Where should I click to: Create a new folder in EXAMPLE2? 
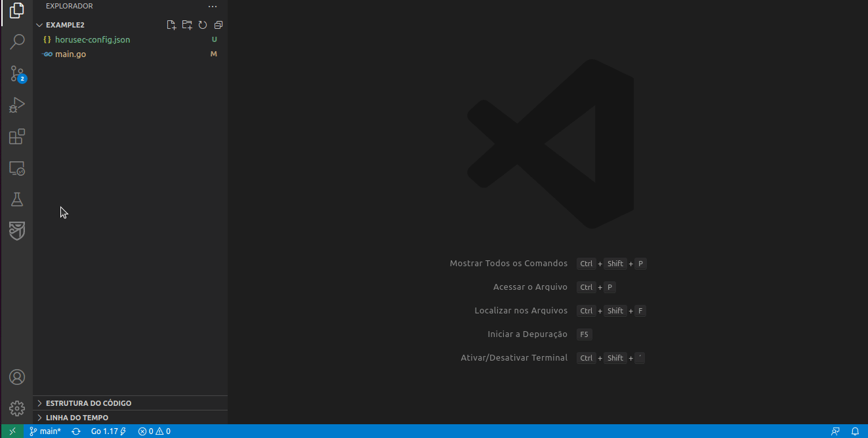click(187, 25)
